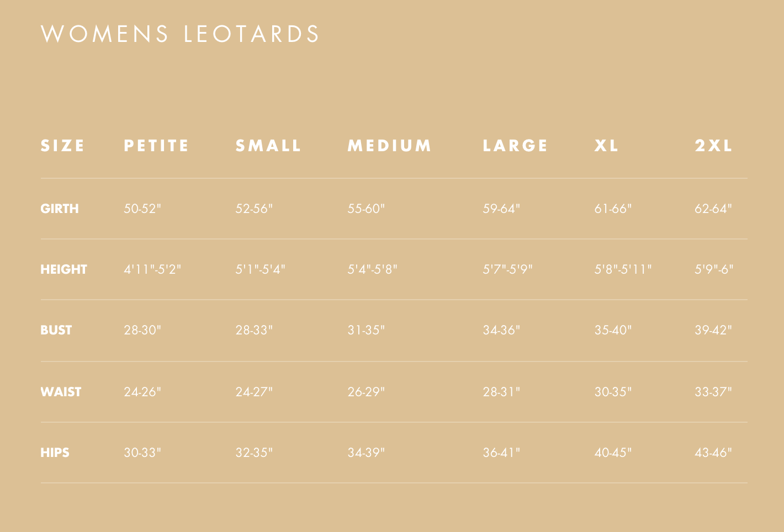
Task: Select the GIRTH row label
Action: coord(60,209)
